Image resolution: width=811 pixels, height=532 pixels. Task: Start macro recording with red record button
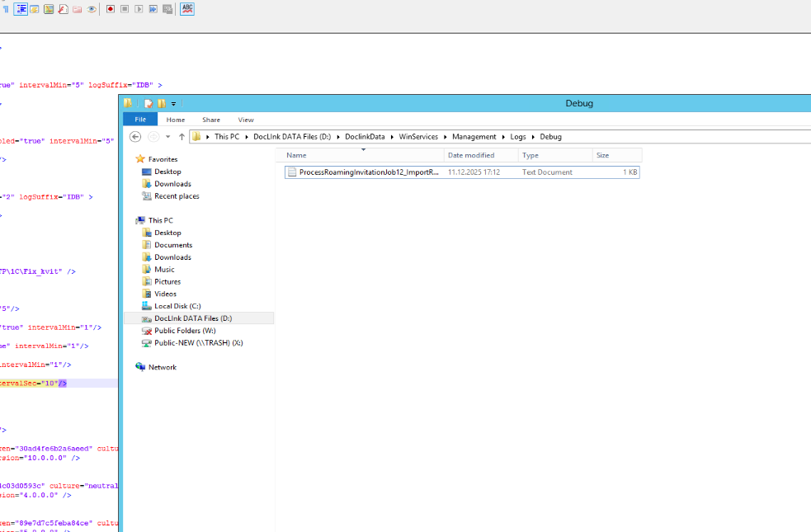coord(111,9)
